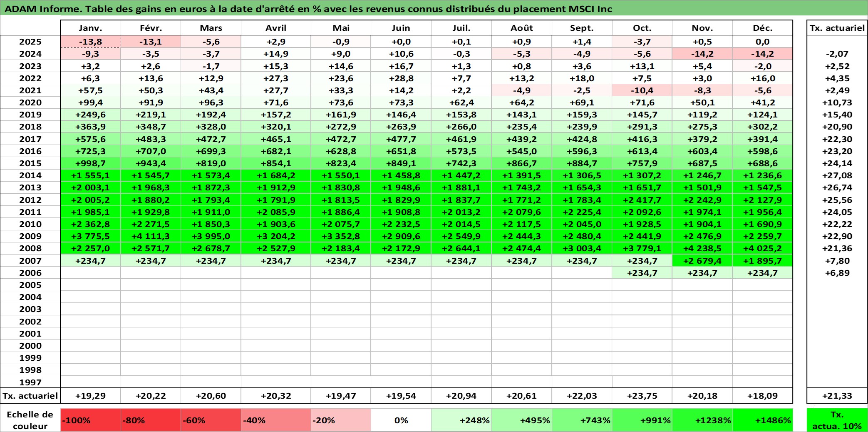This screenshot has width=868, height=432.
Task: Select the +4 111,3 cell in February 2009
Action: (x=151, y=236)
